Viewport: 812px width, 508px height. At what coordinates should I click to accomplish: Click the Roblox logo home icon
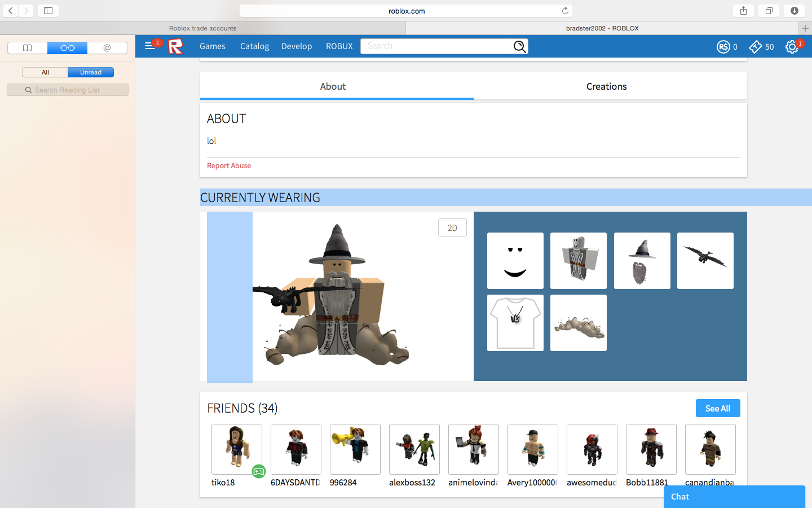coord(176,46)
